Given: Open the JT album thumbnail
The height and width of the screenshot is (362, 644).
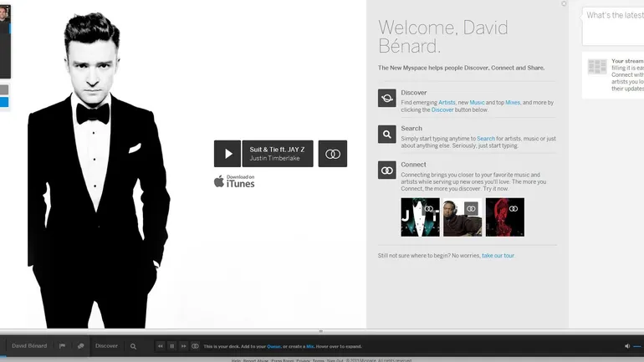Looking at the screenshot, I should pyautogui.click(x=420, y=217).
